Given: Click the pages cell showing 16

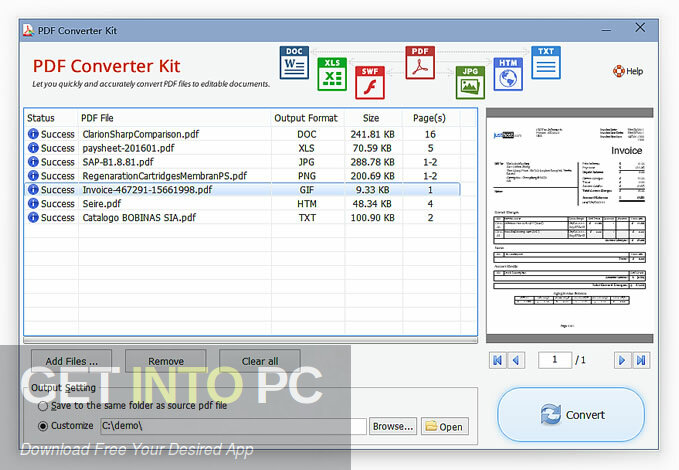Looking at the screenshot, I should [430, 134].
